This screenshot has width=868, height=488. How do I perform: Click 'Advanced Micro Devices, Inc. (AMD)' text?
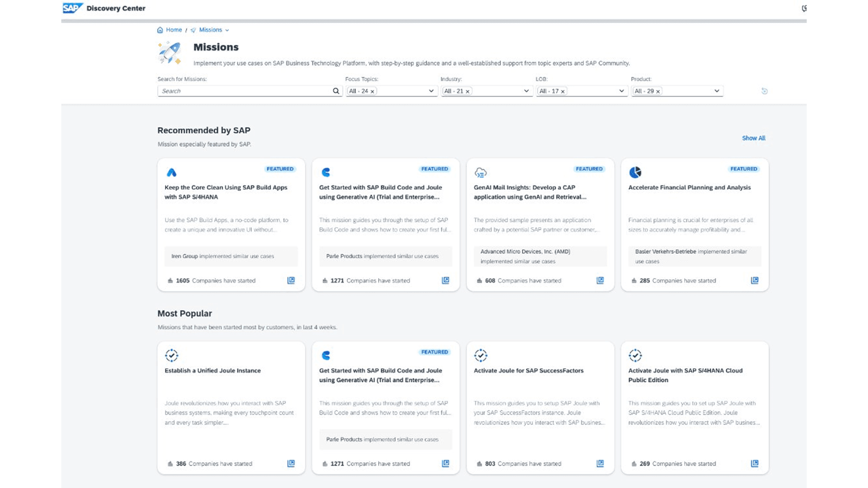[x=525, y=252]
